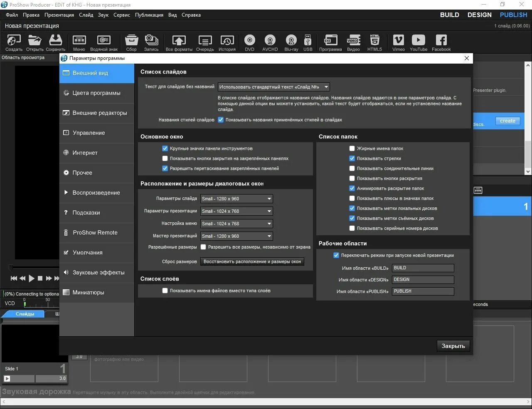
Task: Enable Показывать кнопки закрытия на закреплённых панелях
Action: pyautogui.click(x=165, y=158)
